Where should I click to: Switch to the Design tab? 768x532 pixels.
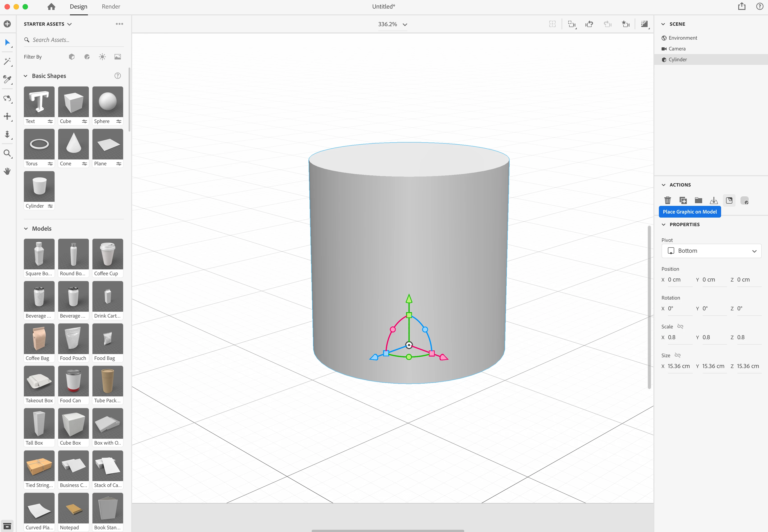(78, 7)
